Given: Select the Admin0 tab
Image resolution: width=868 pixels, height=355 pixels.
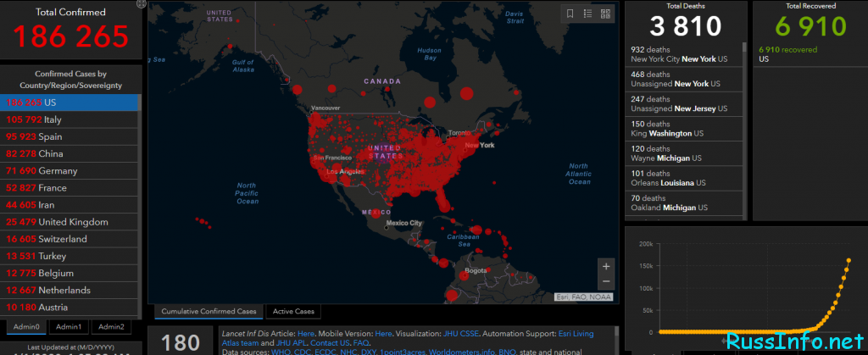Looking at the screenshot, I should coord(26,327).
